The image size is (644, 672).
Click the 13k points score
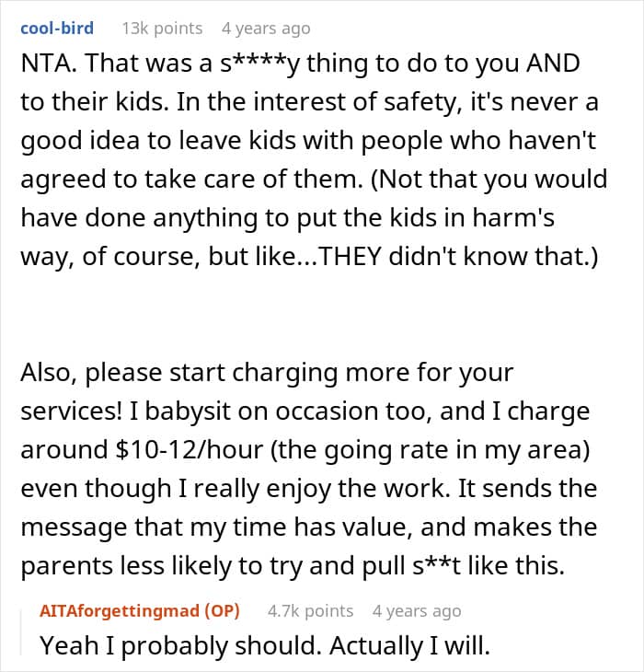[x=162, y=29]
